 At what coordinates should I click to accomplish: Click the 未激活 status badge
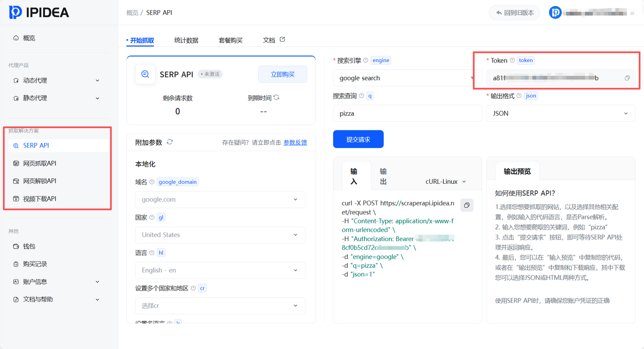click(210, 74)
